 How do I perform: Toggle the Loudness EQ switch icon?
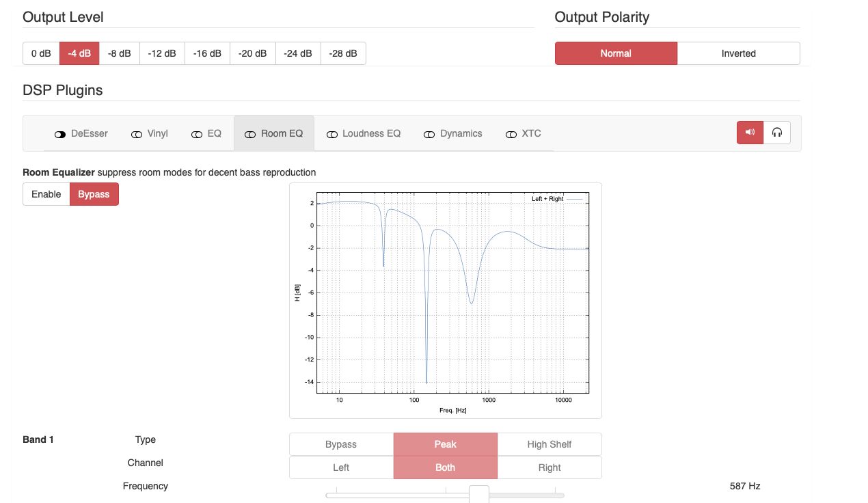(332, 134)
